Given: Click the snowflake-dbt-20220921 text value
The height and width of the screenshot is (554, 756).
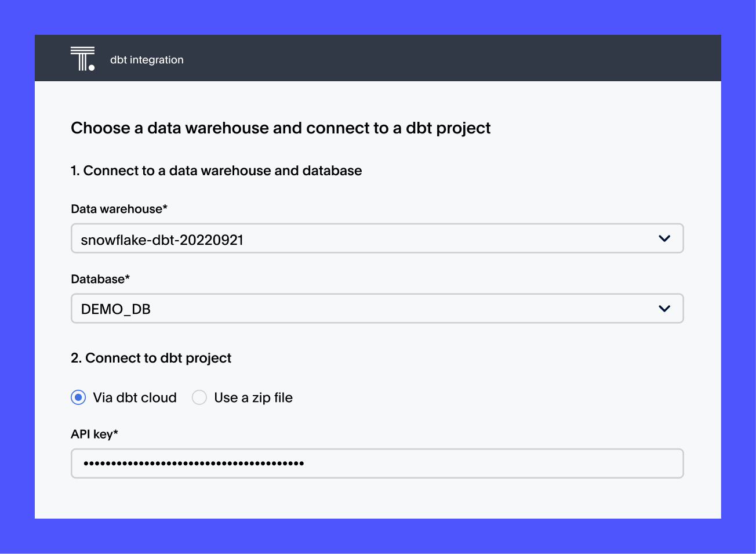Looking at the screenshot, I should pos(161,239).
